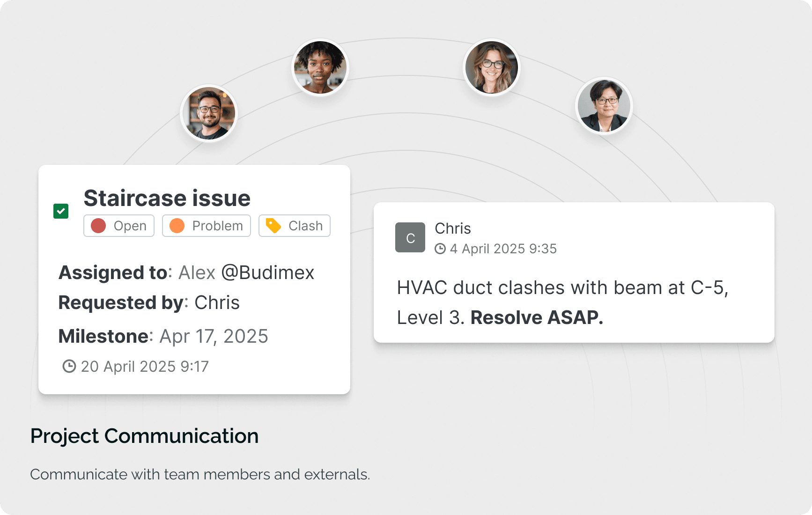Click the assignee Alex @Budimex
This screenshot has height=515, width=812.
coord(246,272)
